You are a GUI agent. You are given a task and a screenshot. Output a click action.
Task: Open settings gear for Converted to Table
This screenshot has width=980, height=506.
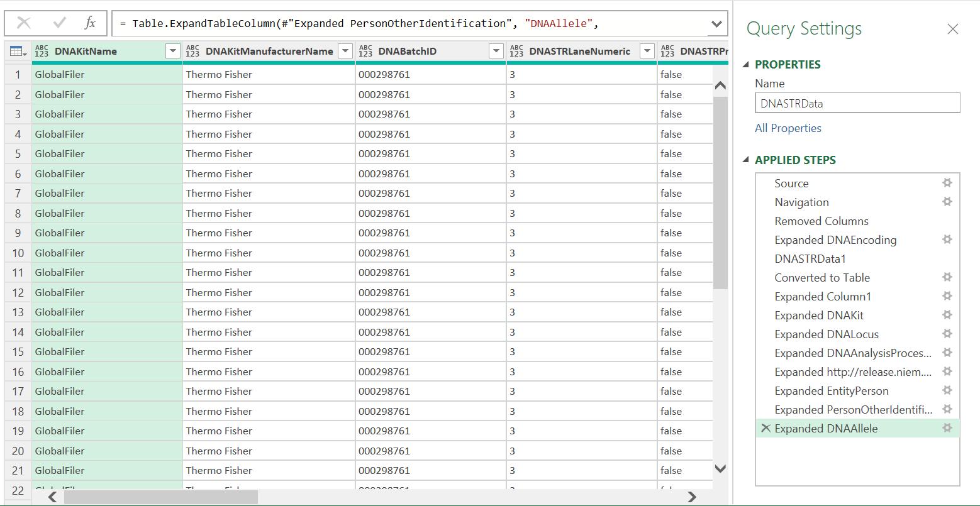tap(947, 277)
